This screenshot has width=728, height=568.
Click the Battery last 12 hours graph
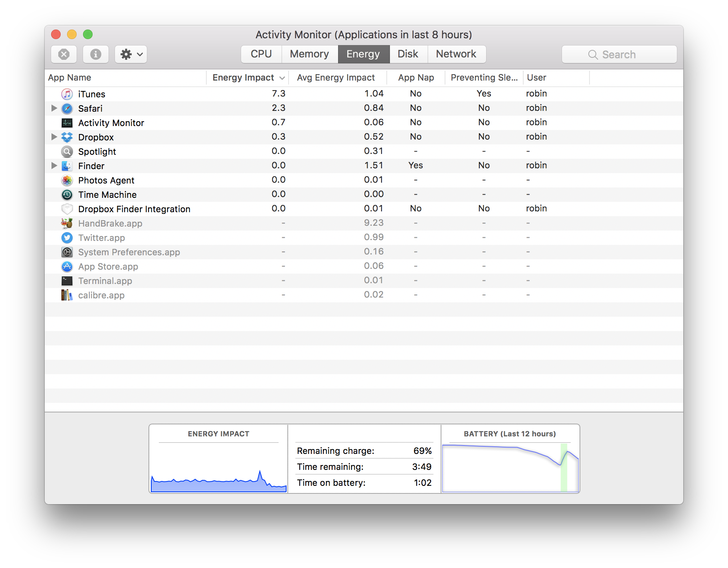[x=510, y=467]
